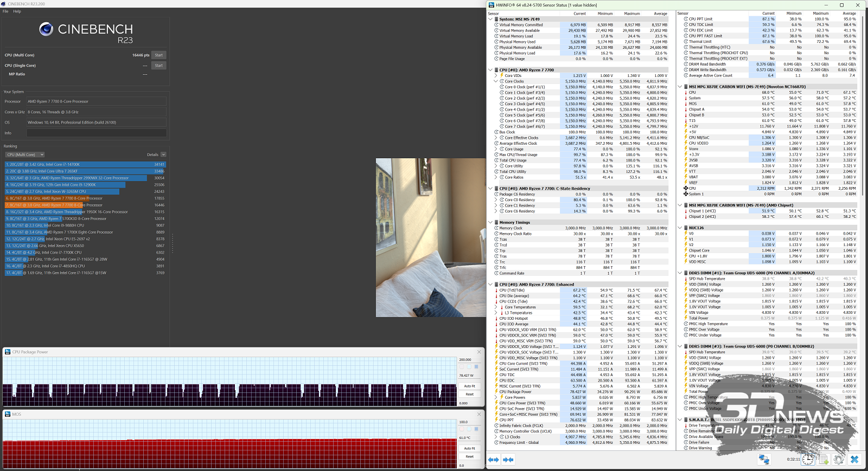Collapse the System: MSI MS-7E49 section
The height and width of the screenshot is (471, 868).
(490, 19)
